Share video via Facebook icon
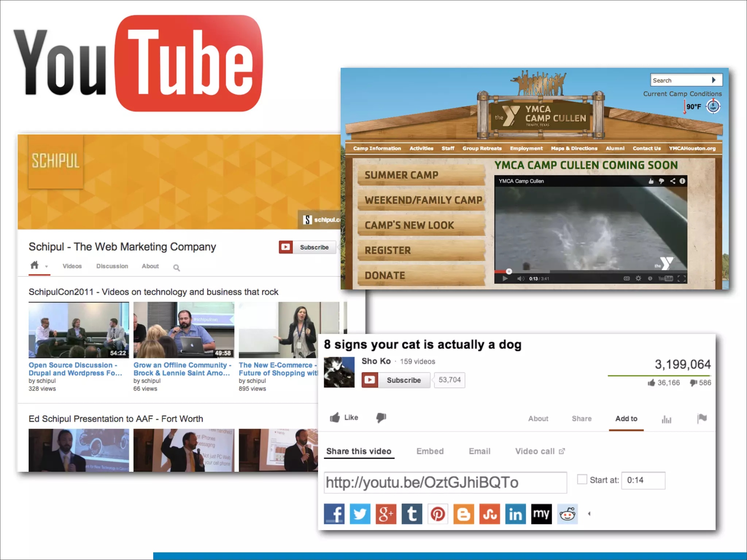The height and width of the screenshot is (560, 747). [x=334, y=514]
